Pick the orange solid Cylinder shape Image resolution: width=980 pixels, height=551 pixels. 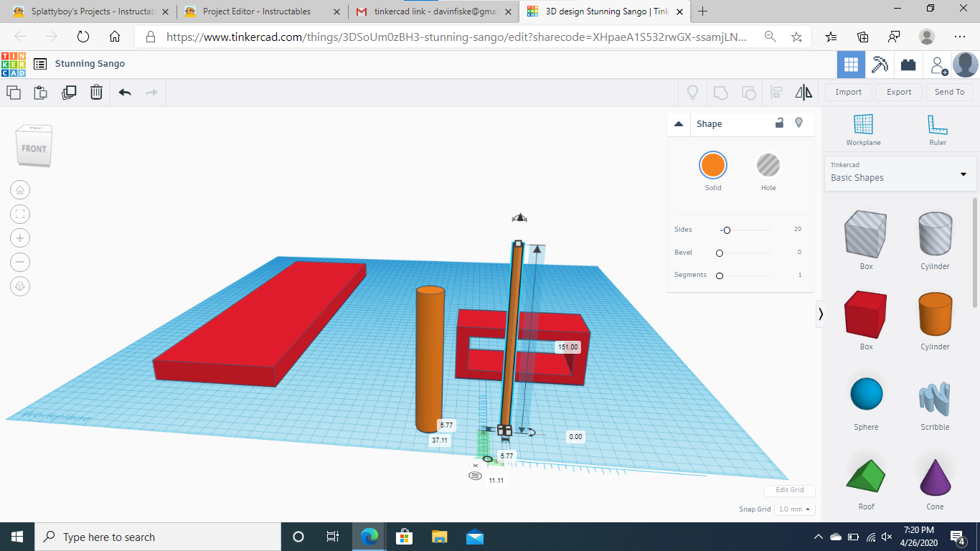tap(935, 314)
